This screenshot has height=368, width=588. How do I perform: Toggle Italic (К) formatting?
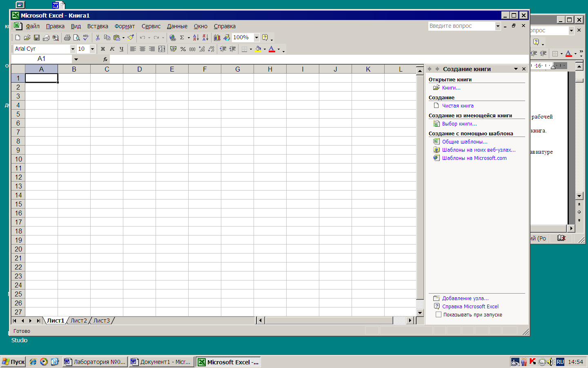click(x=112, y=49)
